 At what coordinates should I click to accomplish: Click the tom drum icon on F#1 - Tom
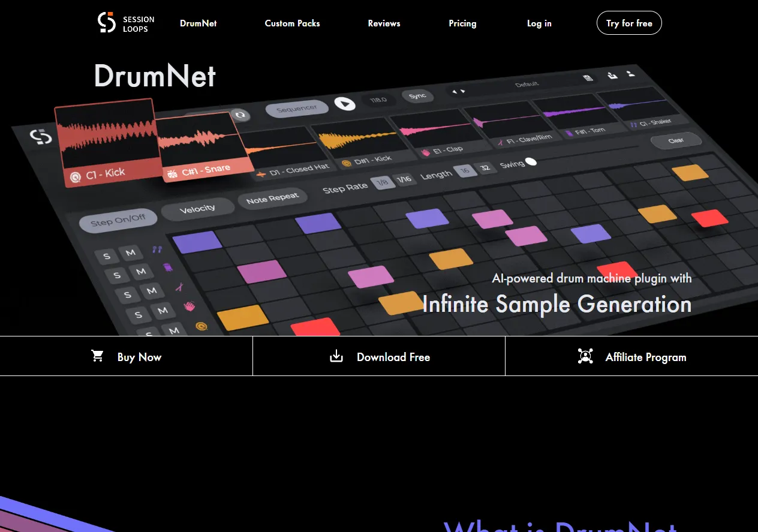tap(568, 133)
